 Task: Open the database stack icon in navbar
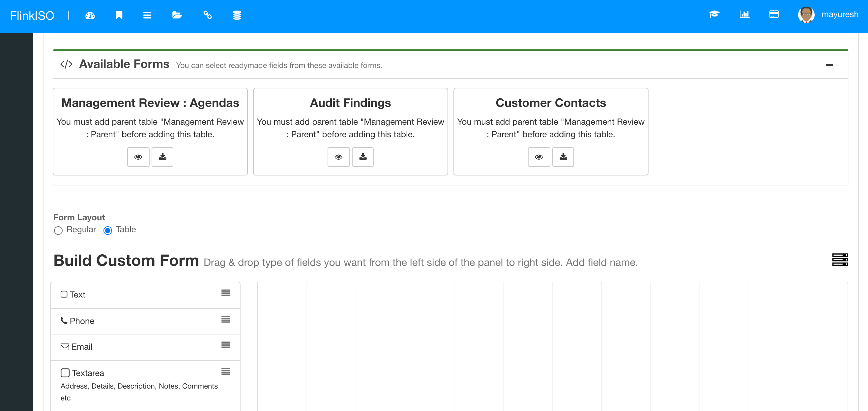237,15
